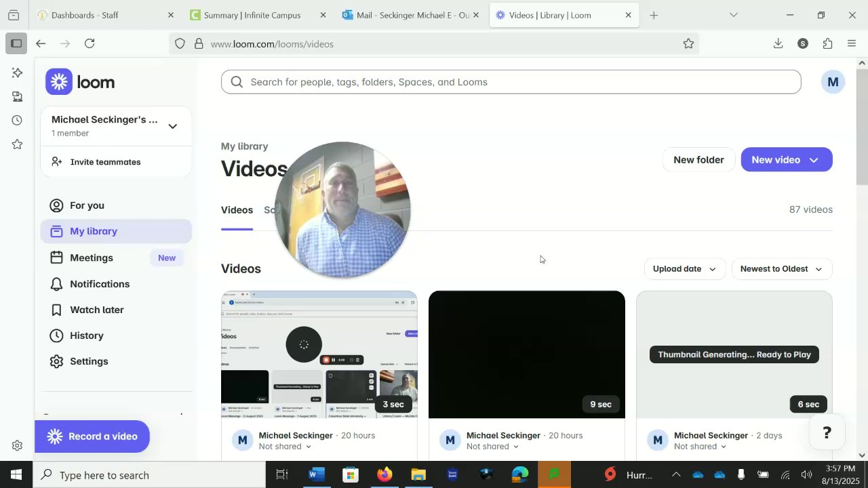This screenshot has height=488, width=868.
Task: Go back with the browser back arrow
Action: [41, 43]
